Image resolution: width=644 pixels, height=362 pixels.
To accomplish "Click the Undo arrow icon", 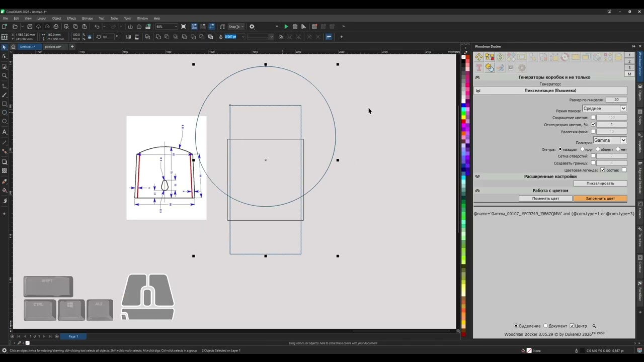I will pos(97,27).
